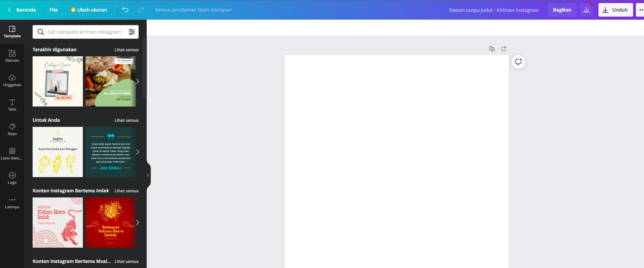Click the redo arrow icon
Viewport: 644px width, 268px height.
point(141,10)
